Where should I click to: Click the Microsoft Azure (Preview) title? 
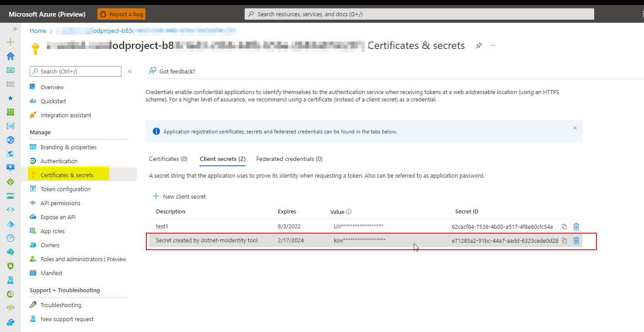(x=47, y=14)
